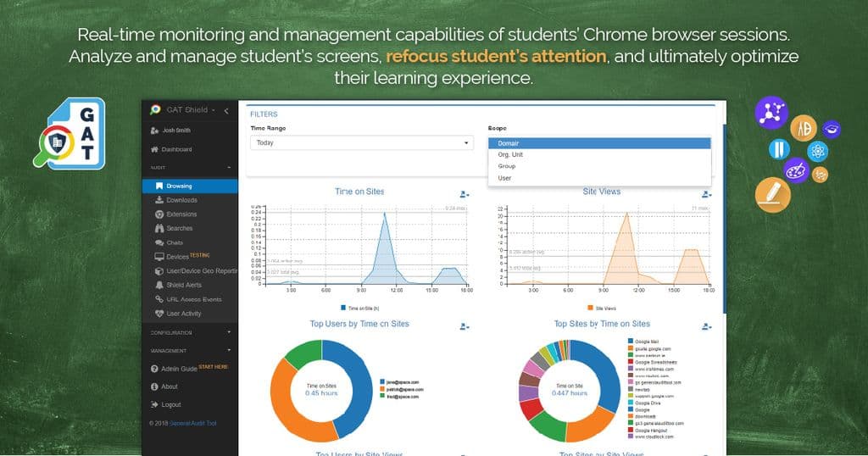
Task: Click the Downloads icon in sidebar
Action: coord(159,200)
